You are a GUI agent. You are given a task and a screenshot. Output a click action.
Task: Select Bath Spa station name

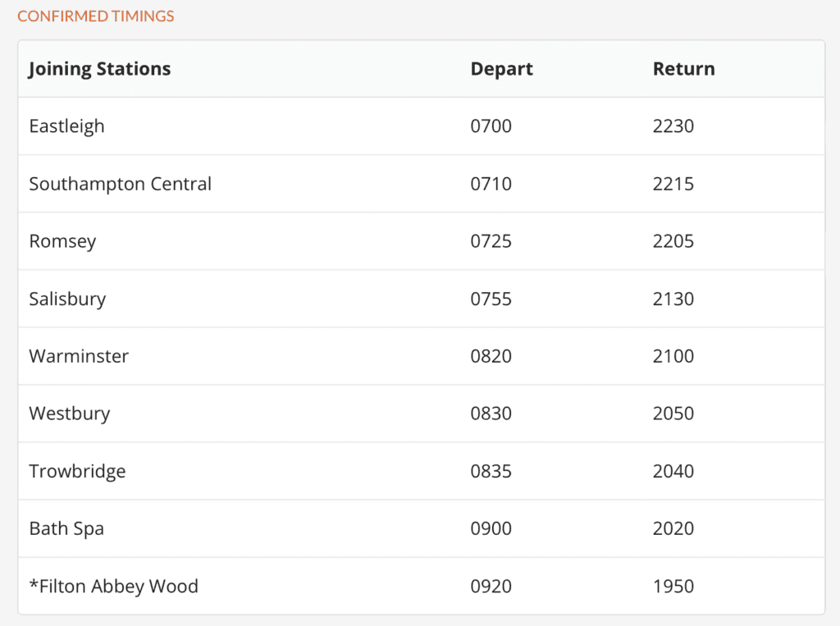(x=66, y=528)
